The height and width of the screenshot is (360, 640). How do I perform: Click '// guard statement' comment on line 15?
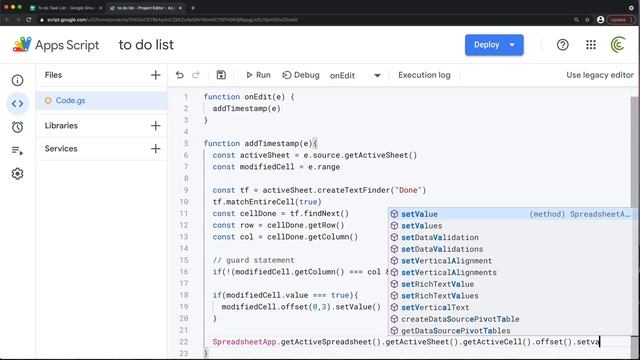[253, 260]
